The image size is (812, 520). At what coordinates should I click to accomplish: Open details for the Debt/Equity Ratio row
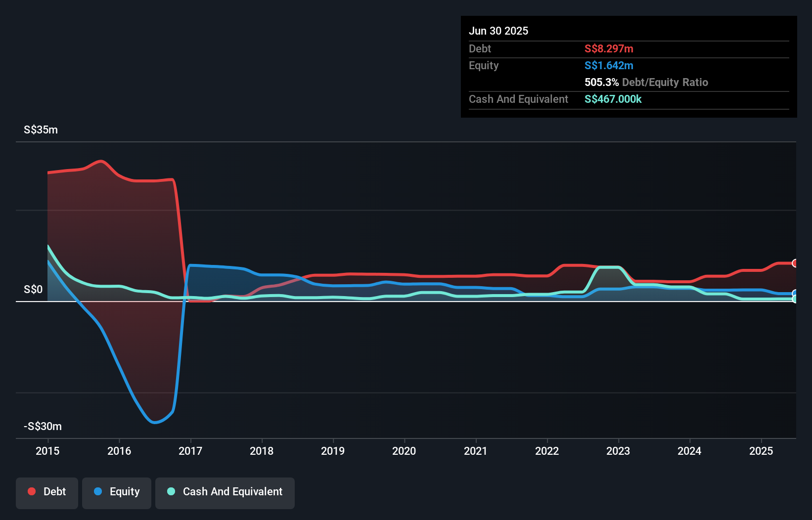(x=646, y=82)
